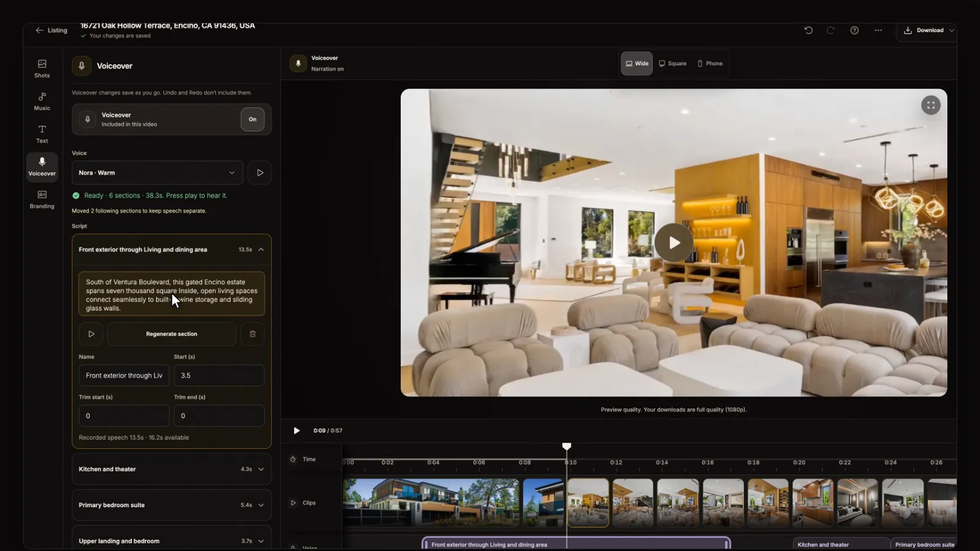The width and height of the screenshot is (980, 551).
Task: Open the three-dot more options menu
Action: [878, 30]
